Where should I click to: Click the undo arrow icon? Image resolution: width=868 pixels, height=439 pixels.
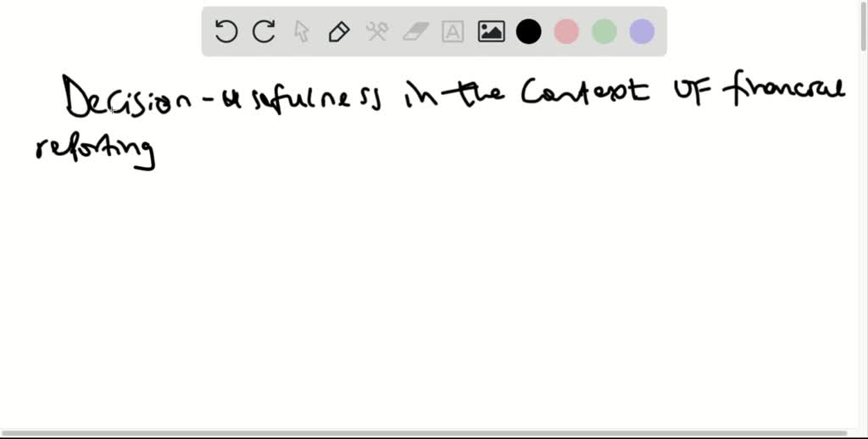click(x=225, y=31)
